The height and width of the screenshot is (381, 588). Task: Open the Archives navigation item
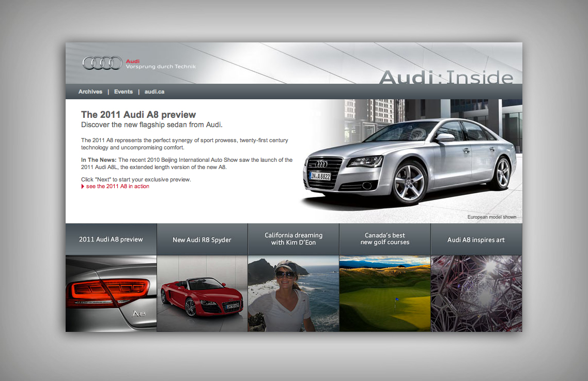(90, 92)
